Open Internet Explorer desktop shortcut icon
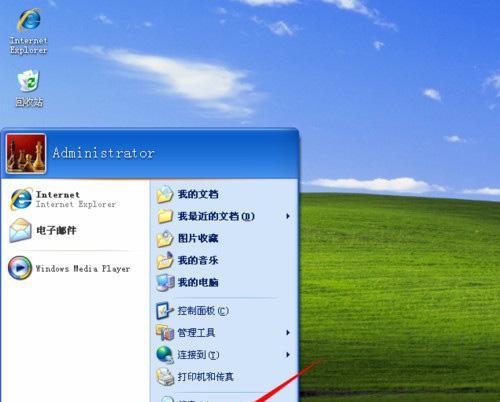Image resolution: width=500 pixels, height=402 pixels. 29,20
